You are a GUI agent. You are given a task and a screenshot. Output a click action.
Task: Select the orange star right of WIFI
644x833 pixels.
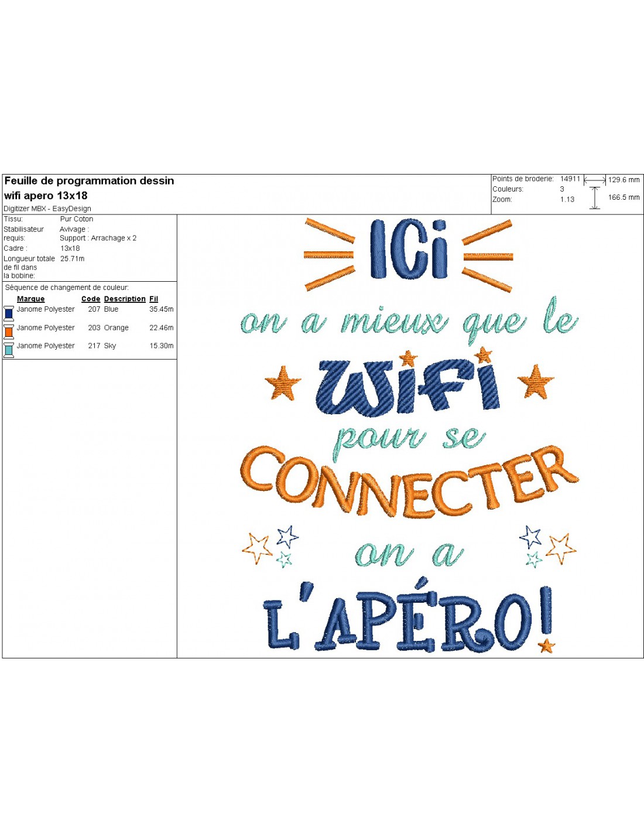[x=535, y=381]
